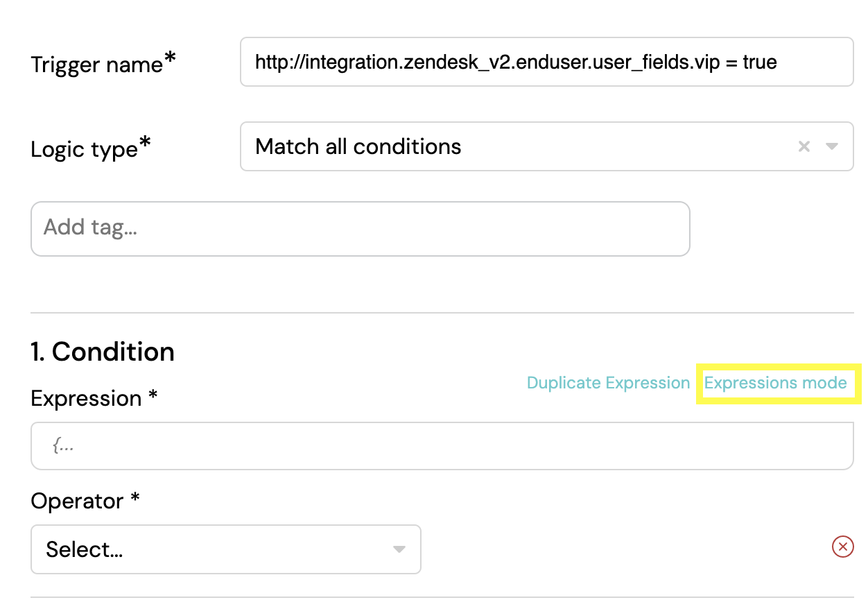Click the asterisk next to Logic type

click(x=145, y=144)
